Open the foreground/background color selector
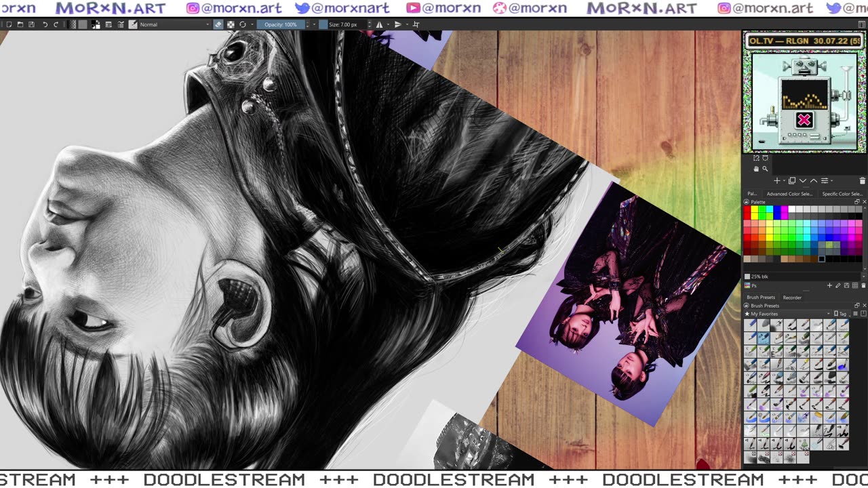Viewport: 868px width, 488px height. click(x=96, y=24)
